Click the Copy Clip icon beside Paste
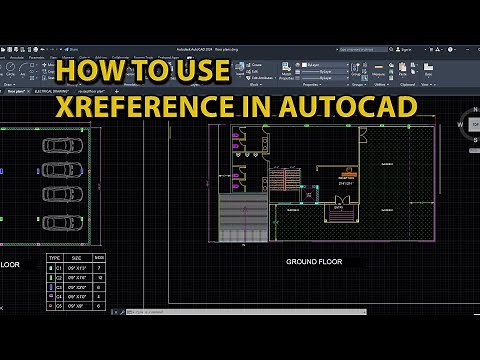This screenshot has width=480, height=360. coord(413,65)
